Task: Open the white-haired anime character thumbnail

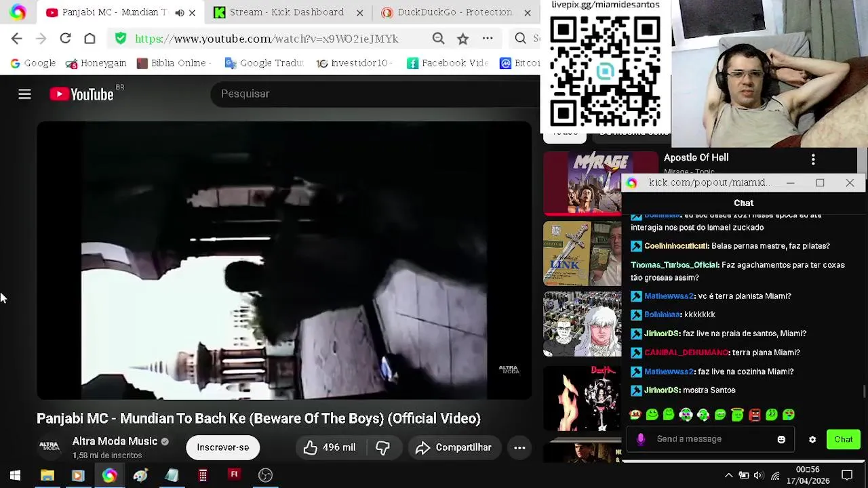Action: pyautogui.click(x=583, y=324)
